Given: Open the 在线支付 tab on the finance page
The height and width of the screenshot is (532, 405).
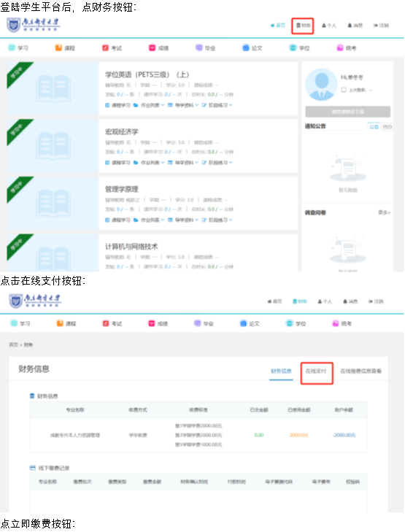Looking at the screenshot, I should 316,371.
